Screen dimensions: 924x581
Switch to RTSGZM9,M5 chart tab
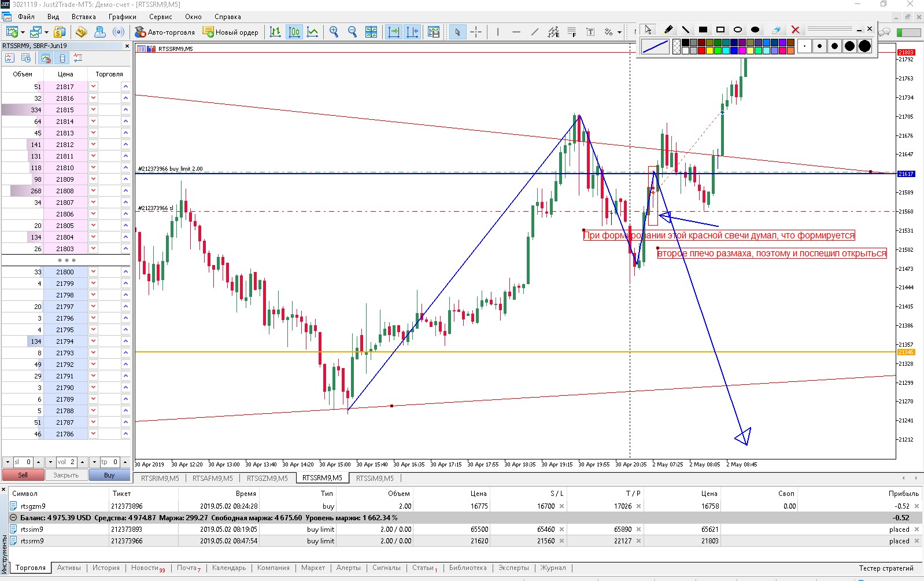click(267, 479)
